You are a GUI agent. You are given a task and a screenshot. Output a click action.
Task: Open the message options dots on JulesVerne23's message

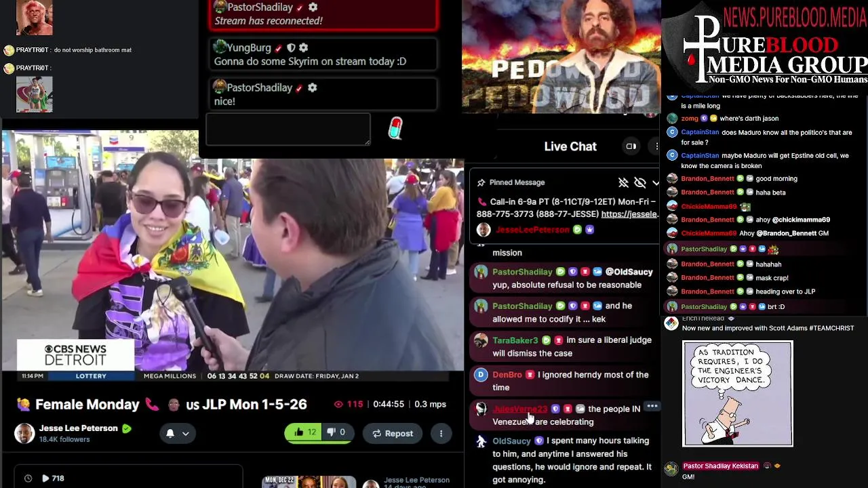point(652,406)
